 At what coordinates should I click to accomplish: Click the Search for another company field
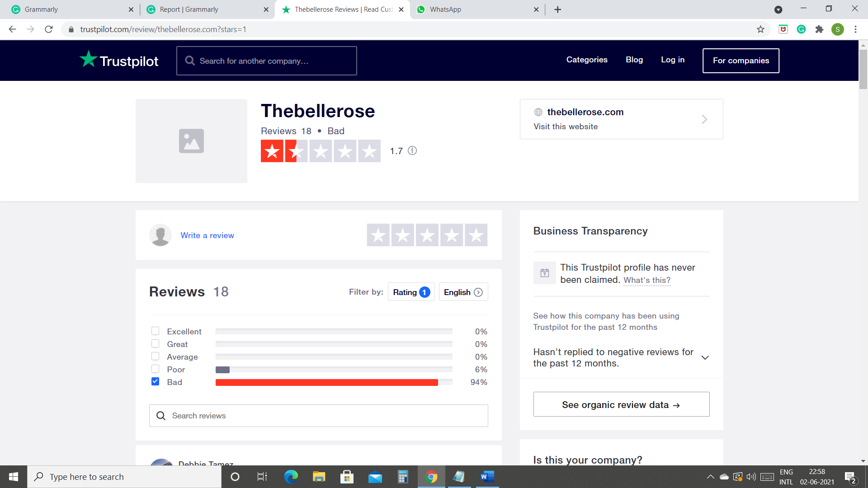pos(266,61)
